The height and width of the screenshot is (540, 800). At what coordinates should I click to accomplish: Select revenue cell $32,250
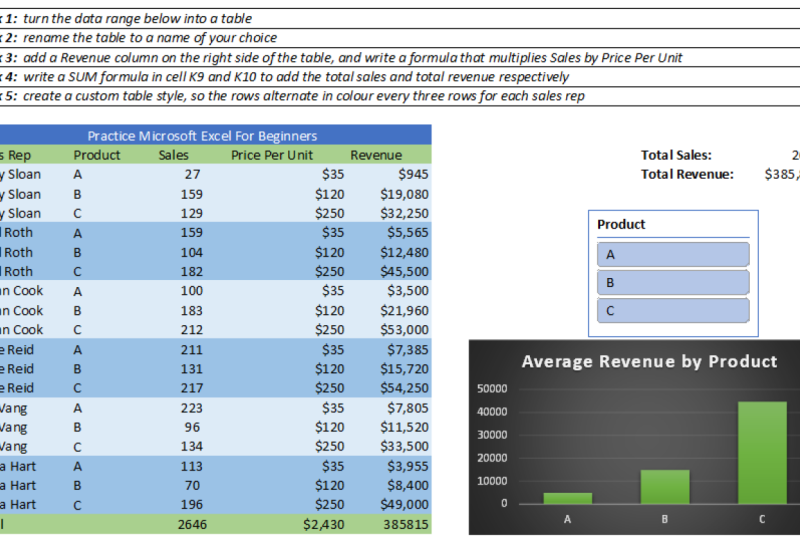pos(404,213)
